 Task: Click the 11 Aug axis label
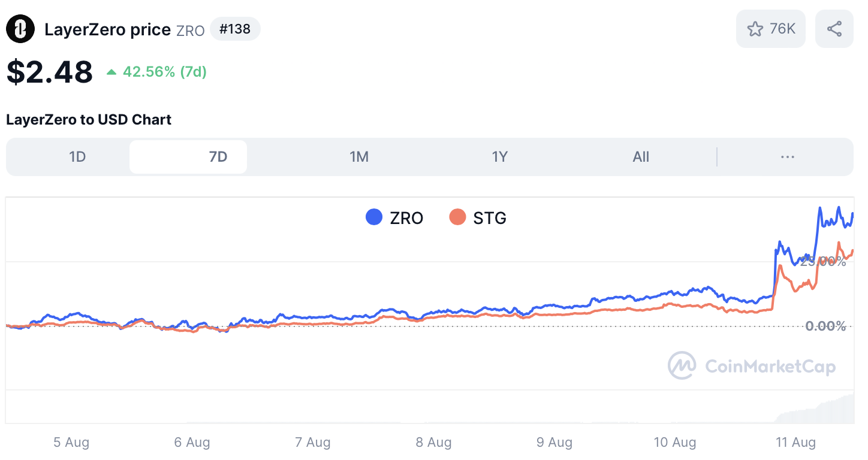point(795,442)
